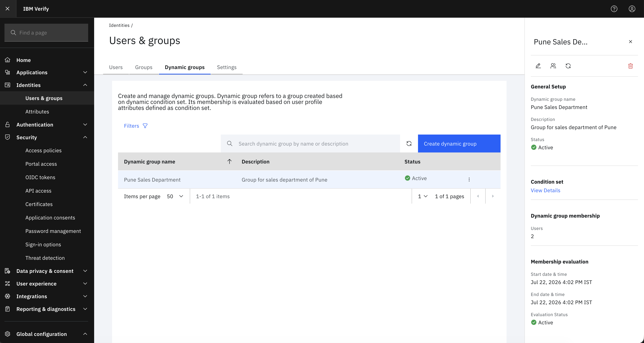This screenshot has height=343, width=644.
Task: Delete dynamic group with trash icon
Action: coord(631,66)
